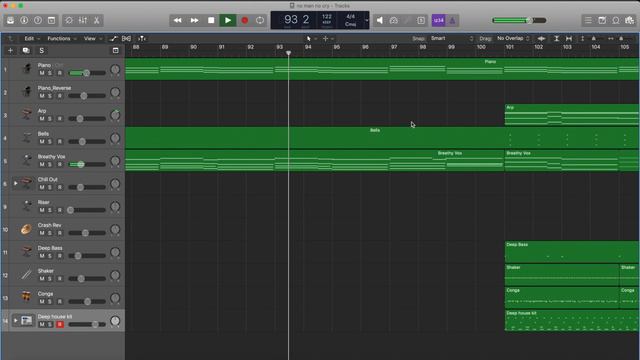Open the media Browsers icon

[630, 20]
